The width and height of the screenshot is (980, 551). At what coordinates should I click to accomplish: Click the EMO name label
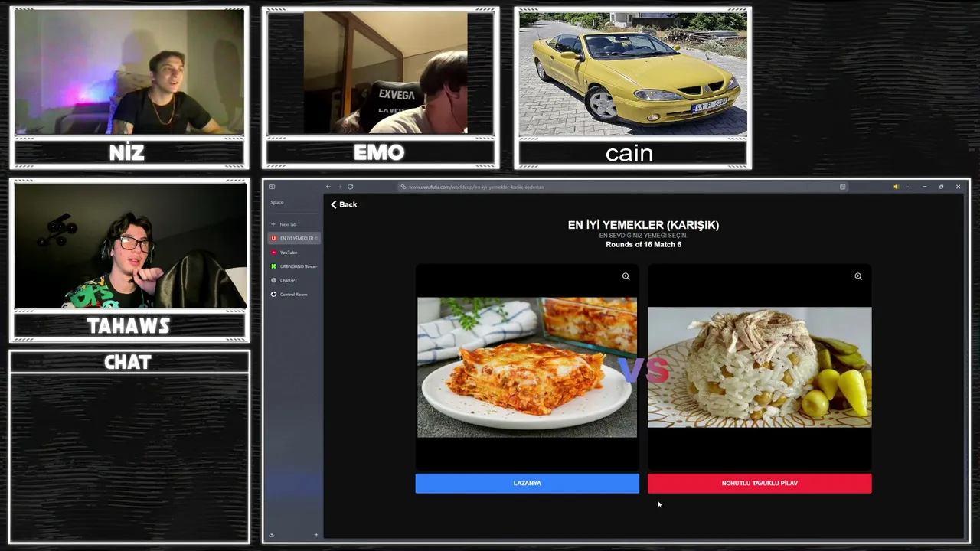[379, 153]
